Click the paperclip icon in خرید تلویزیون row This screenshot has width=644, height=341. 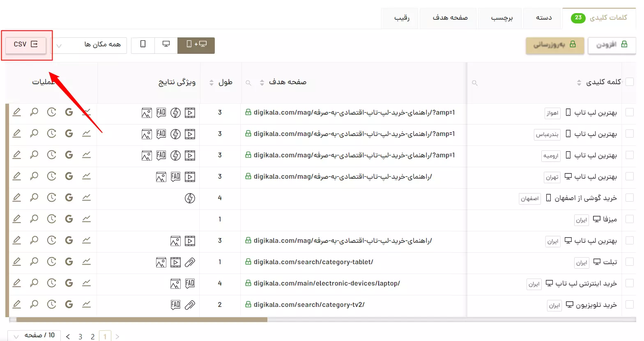pos(190,305)
